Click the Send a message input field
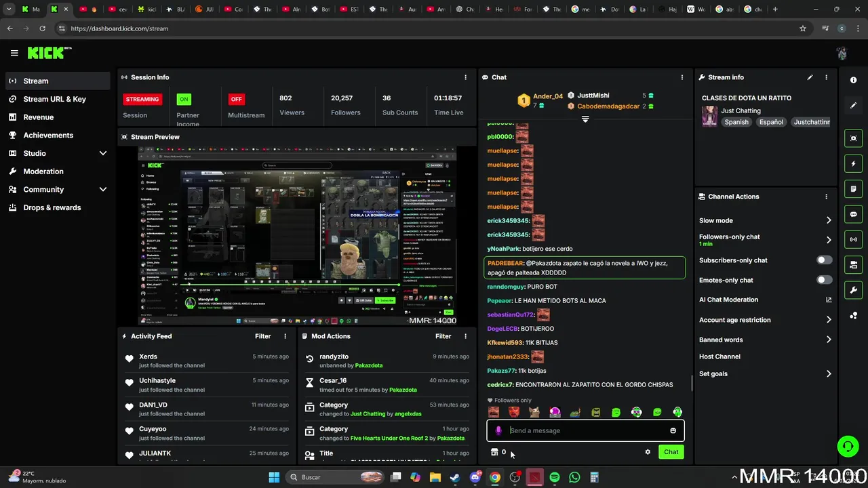Image resolution: width=868 pixels, height=488 pixels. (585, 430)
